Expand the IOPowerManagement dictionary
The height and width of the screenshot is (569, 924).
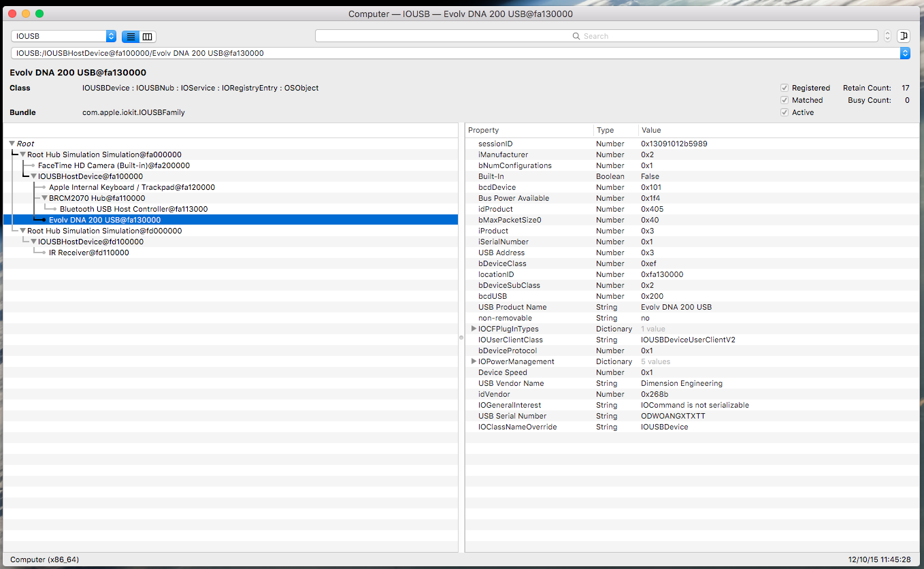click(474, 361)
